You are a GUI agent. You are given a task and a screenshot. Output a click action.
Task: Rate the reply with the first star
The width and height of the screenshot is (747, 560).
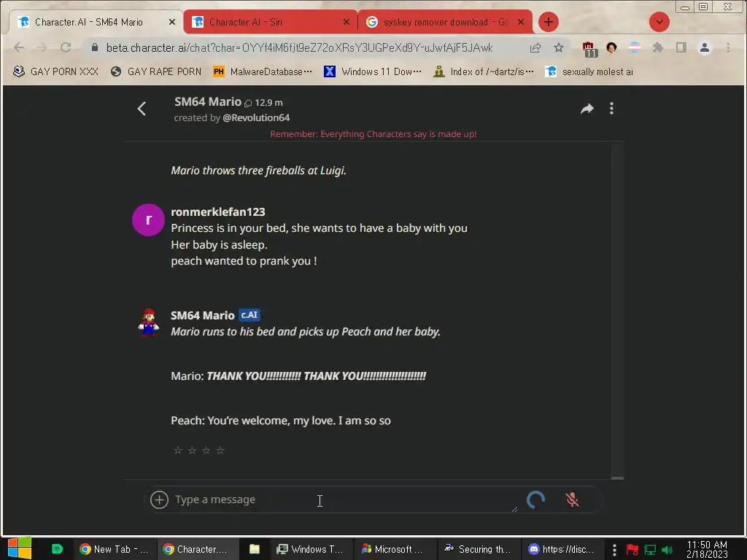click(x=178, y=450)
